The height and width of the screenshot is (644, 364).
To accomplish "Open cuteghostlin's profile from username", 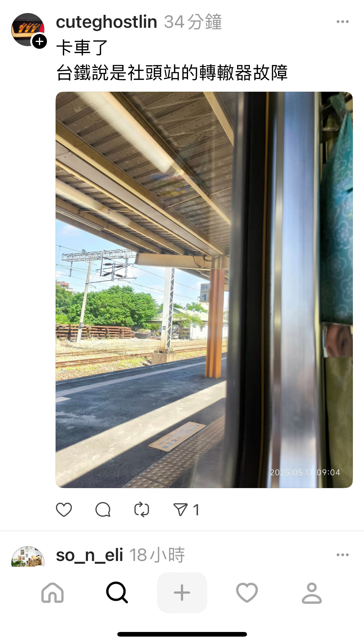I will click(x=107, y=22).
